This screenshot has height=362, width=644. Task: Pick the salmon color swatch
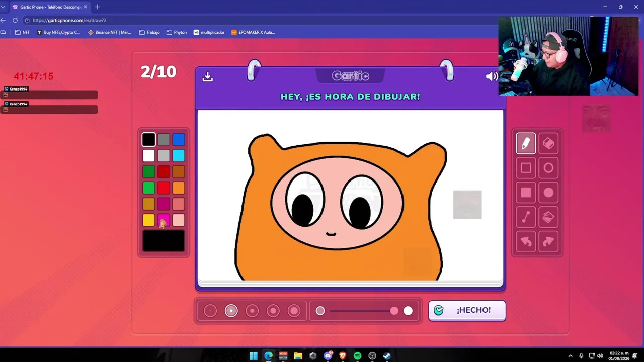(179, 204)
